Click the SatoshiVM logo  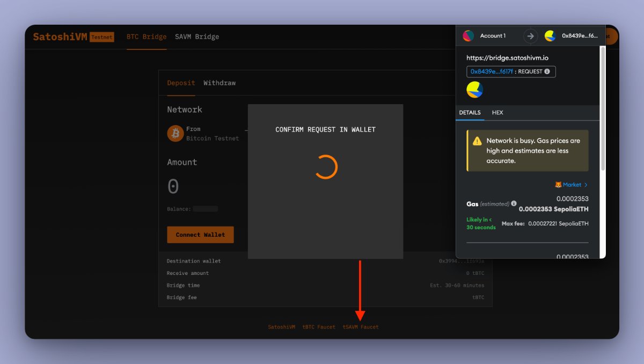point(60,37)
